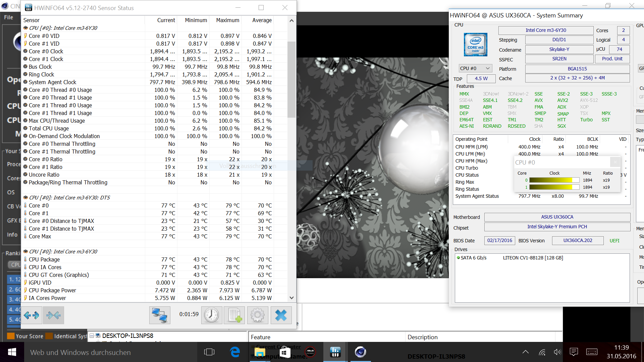This screenshot has width=644, height=362.
Task: Open HWiNFO taskbar icon
Action: pos(335,352)
